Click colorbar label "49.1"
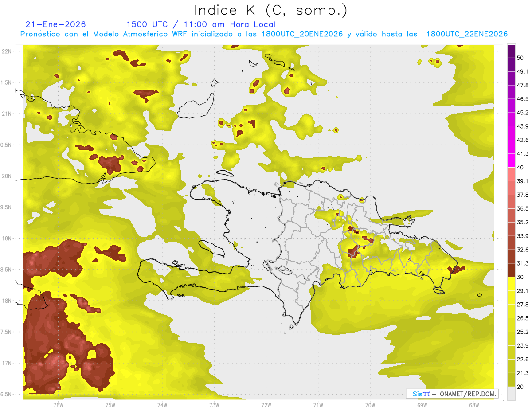The image size is (532, 411). [523, 72]
